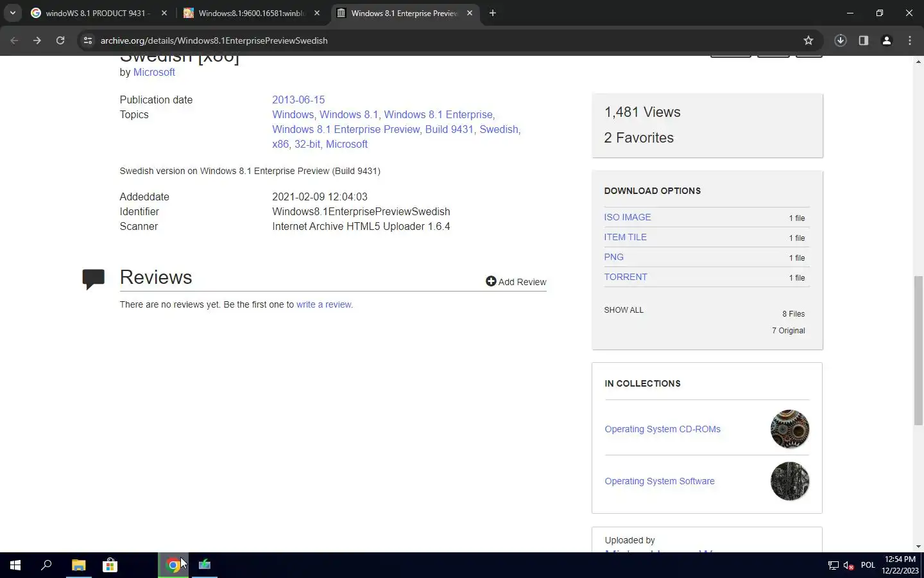The height and width of the screenshot is (578, 924).
Task: Download the ITEM TILE file
Action: pos(625,237)
